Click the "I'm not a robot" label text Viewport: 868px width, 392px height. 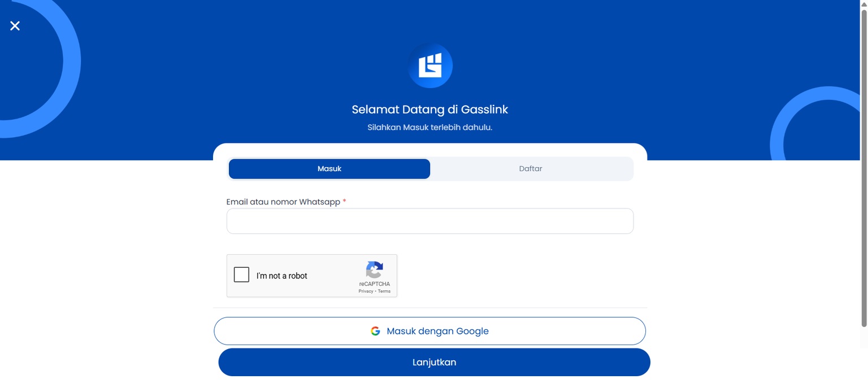click(x=281, y=276)
